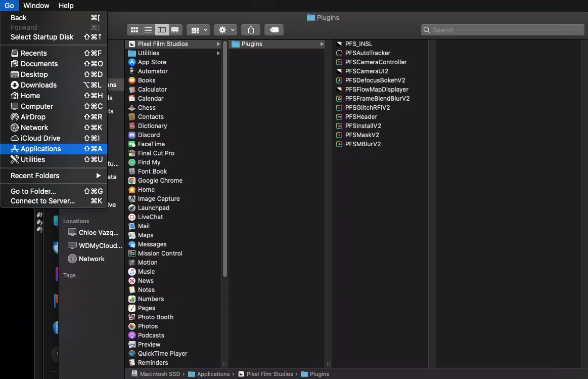Image resolution: width=588 pixels, height=379 pixels.
Task: Choose Utilities in the Go menu
Action: coord(54,159)
